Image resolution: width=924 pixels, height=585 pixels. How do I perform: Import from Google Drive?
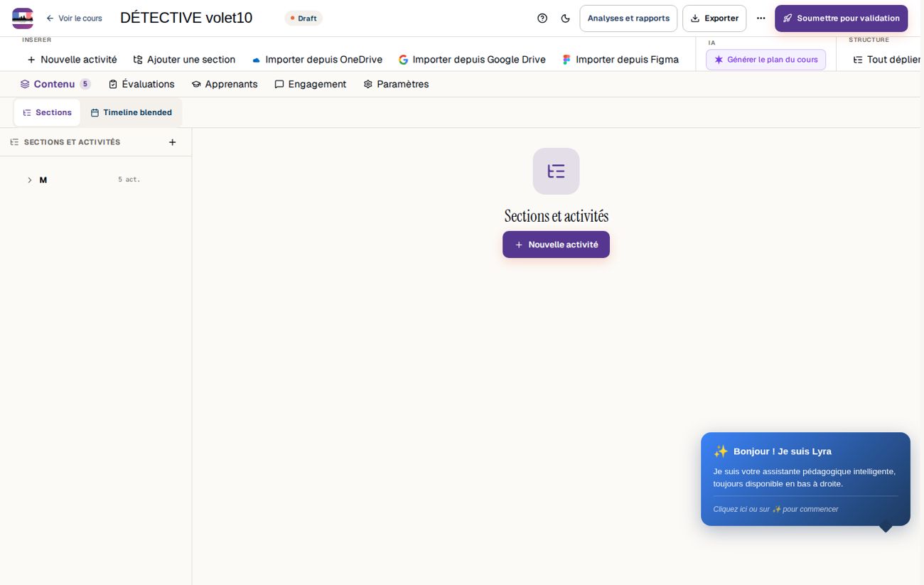(472, 60)
